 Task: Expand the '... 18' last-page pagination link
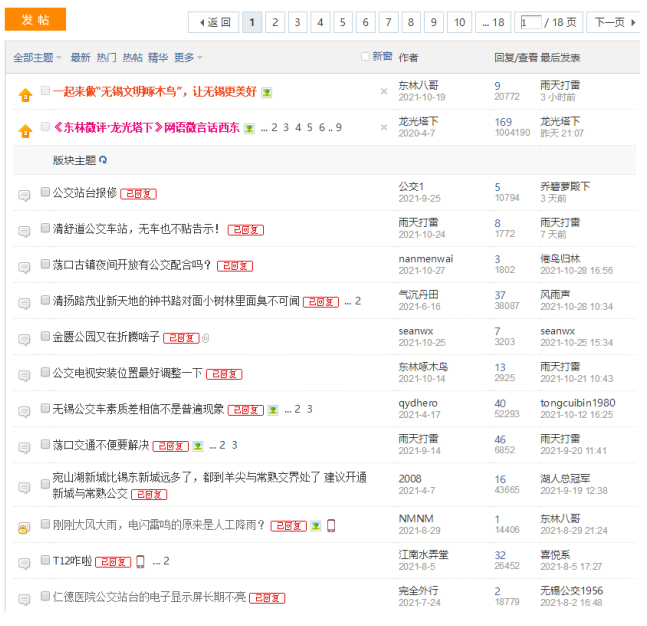[x=493, y=22]
